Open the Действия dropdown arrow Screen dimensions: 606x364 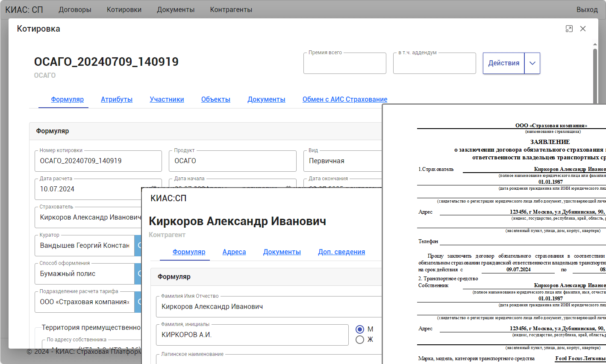click(x=532, y=63)
